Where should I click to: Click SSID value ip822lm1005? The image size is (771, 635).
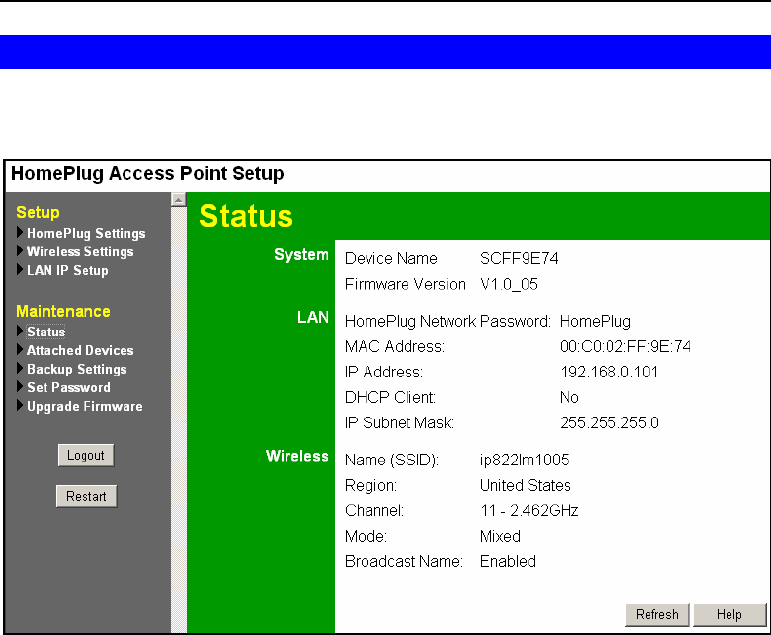coord(525,460)
